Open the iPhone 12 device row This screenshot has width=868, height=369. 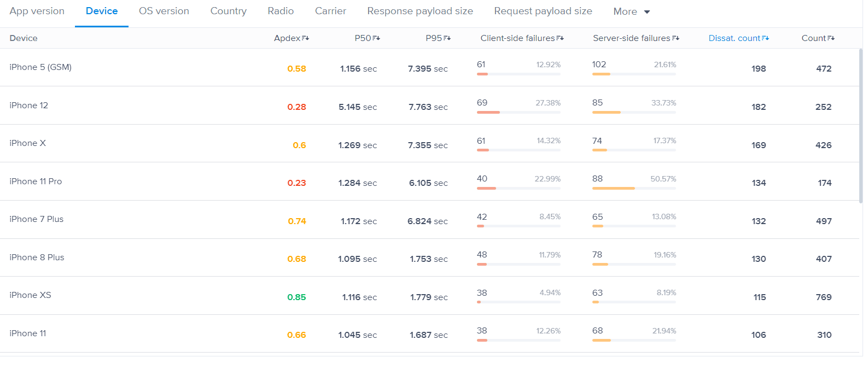[x=29, y=106]
